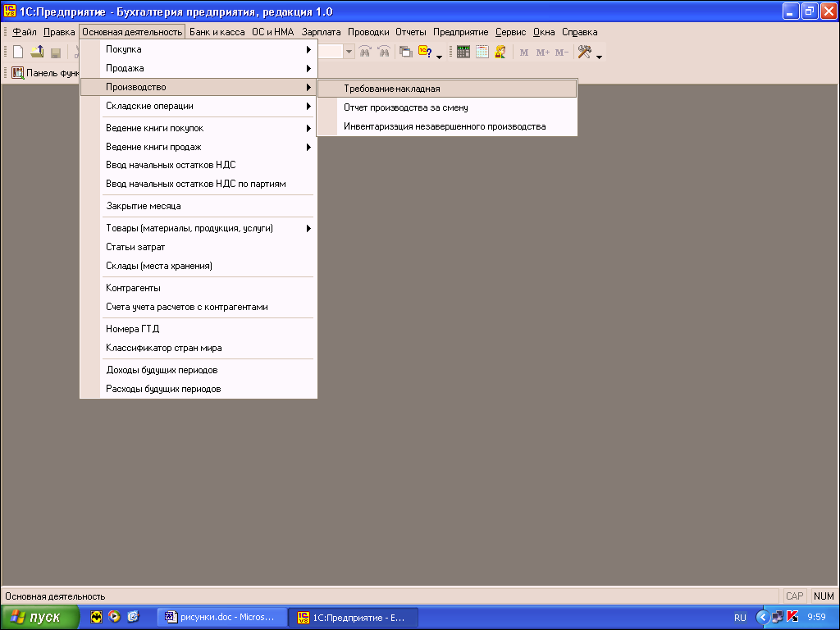Viewport: 840px width, 630px height.
Task: Click the M+ memory button in toolbar
Action: 543,52
